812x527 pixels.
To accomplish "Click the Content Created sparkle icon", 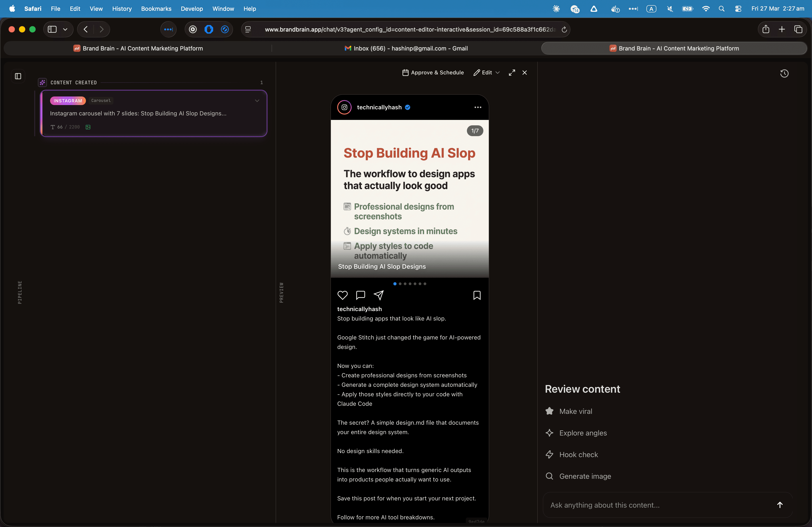I will click(x=42, y=82).
